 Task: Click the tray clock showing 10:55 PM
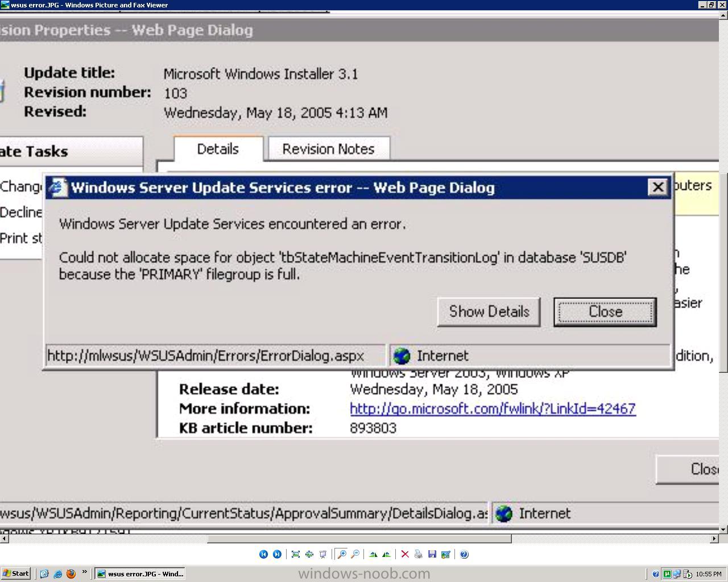coord(709,574)
